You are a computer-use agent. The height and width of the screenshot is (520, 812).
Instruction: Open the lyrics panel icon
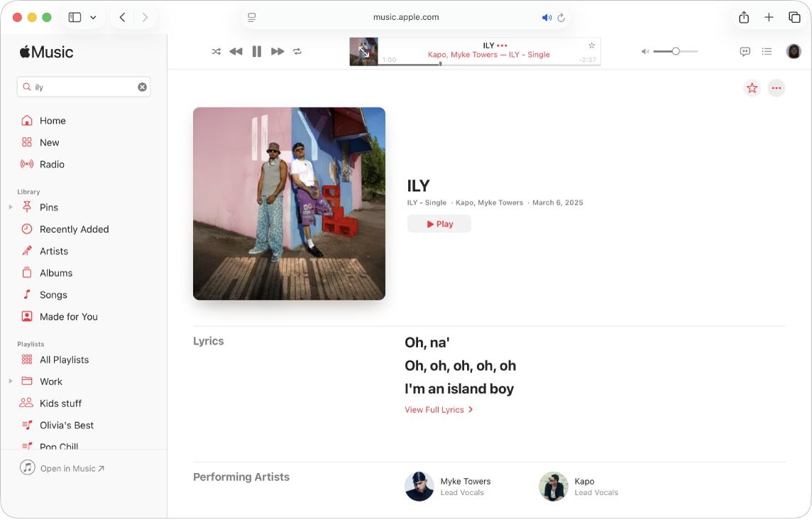[745, 51]
